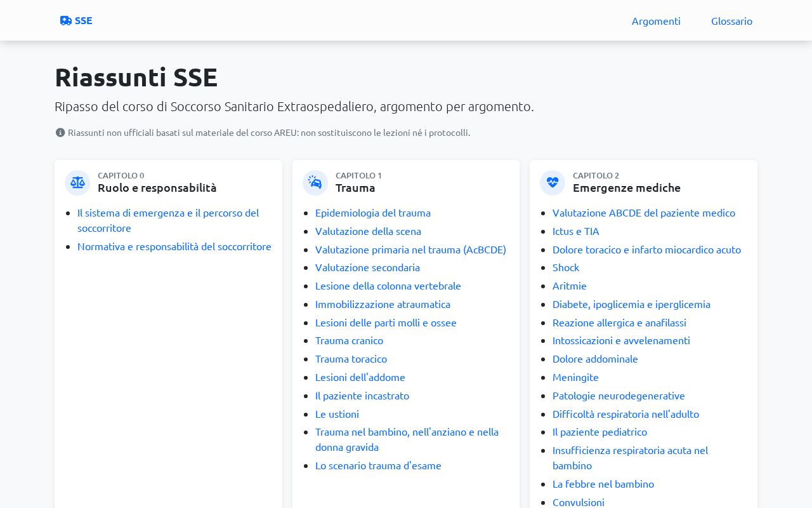Open 'Intossicazioni e avvelenamenti' link
812x508 pixels.
621,340
